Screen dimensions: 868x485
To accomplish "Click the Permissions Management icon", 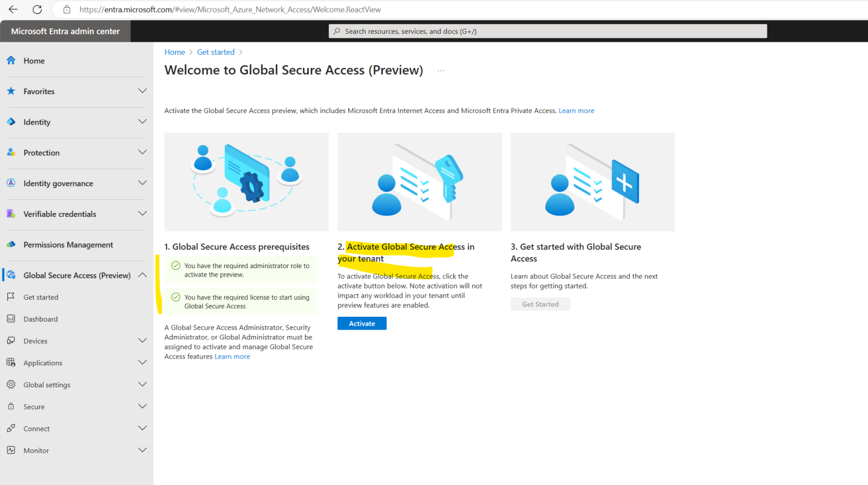I will click(x=11, y=244).
